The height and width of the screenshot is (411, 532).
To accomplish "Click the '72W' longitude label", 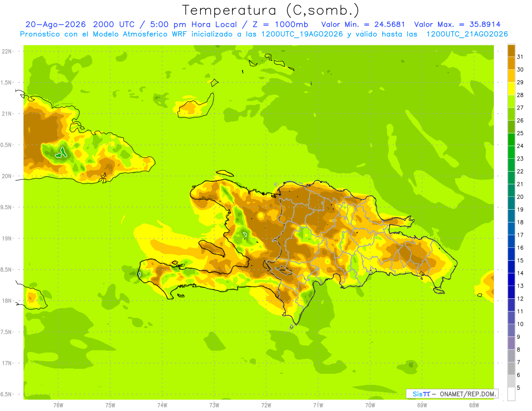I will (x=266, y=405).
